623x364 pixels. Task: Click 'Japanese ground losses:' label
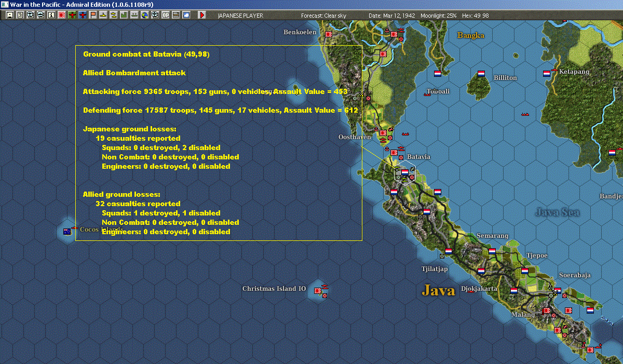[x=129, y=129]
